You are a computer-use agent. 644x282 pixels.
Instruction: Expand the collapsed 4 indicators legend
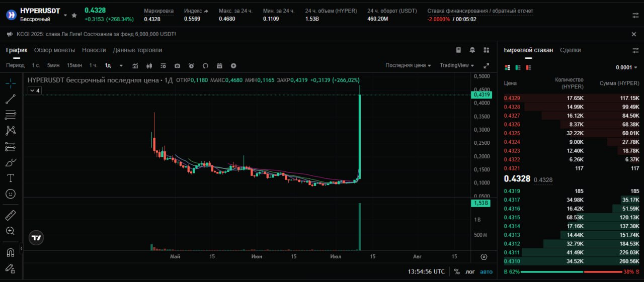point(34,90)
